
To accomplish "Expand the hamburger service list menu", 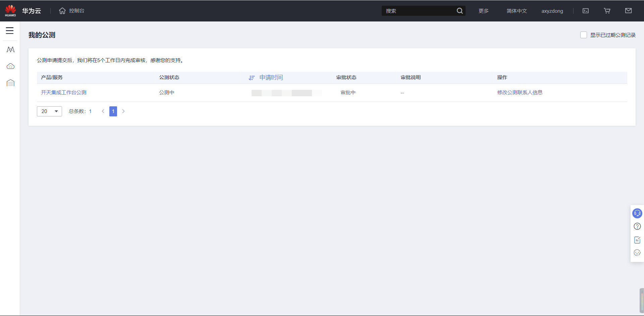I will (x=10, y=31).
